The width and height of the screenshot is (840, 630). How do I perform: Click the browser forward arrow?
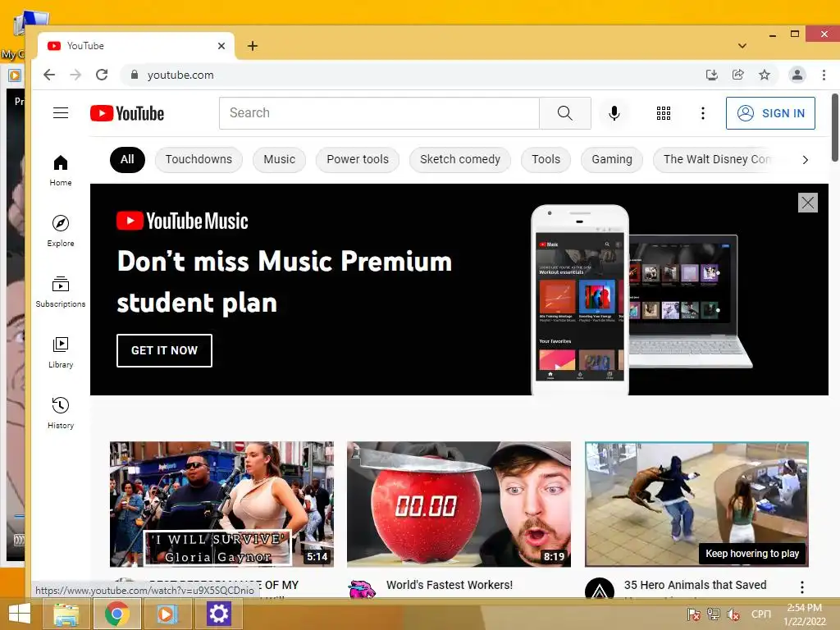coord(75,75)
